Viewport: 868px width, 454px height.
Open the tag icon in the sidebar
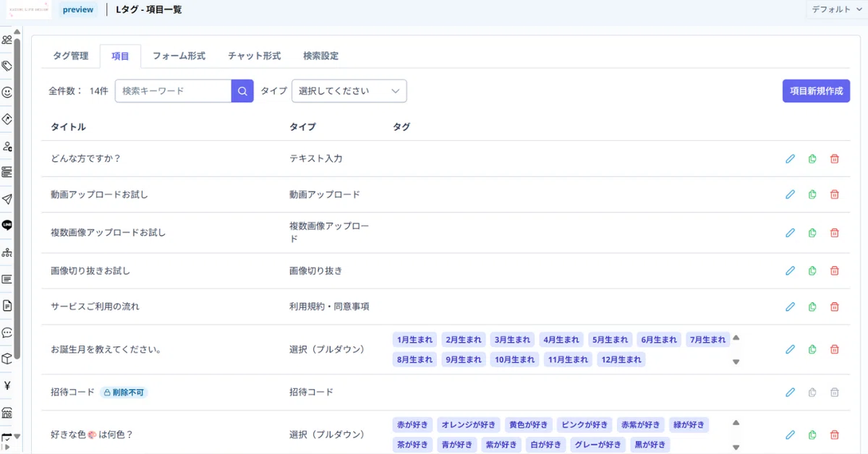point(7,66)
